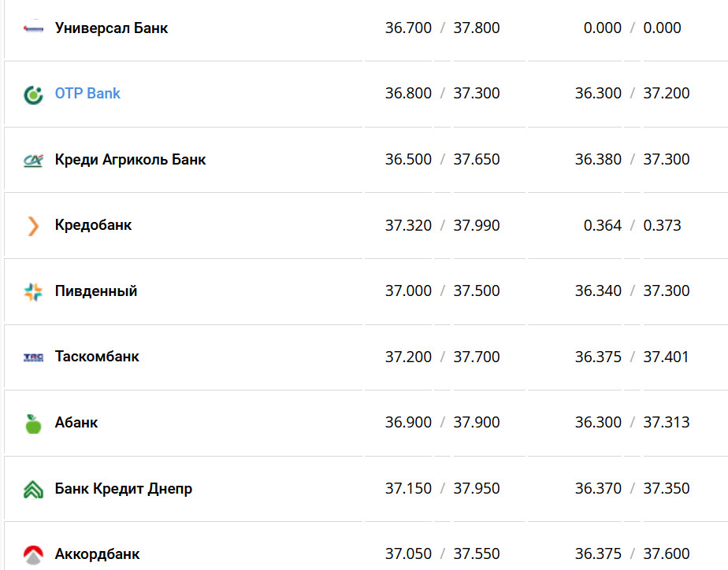Click the Универсал Банк logo icon
The image size is (728, 570).
pos(33,28)
